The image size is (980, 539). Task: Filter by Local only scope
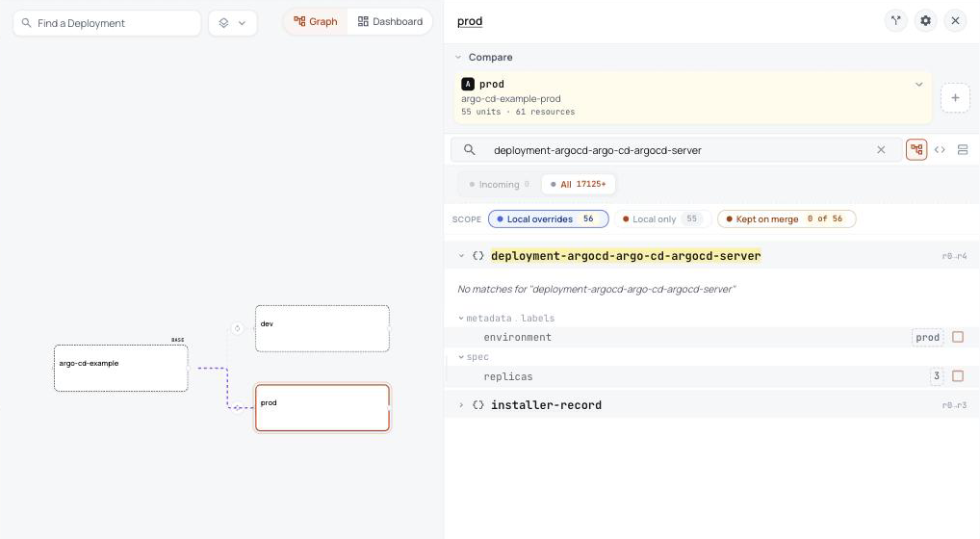click(662, 219)
